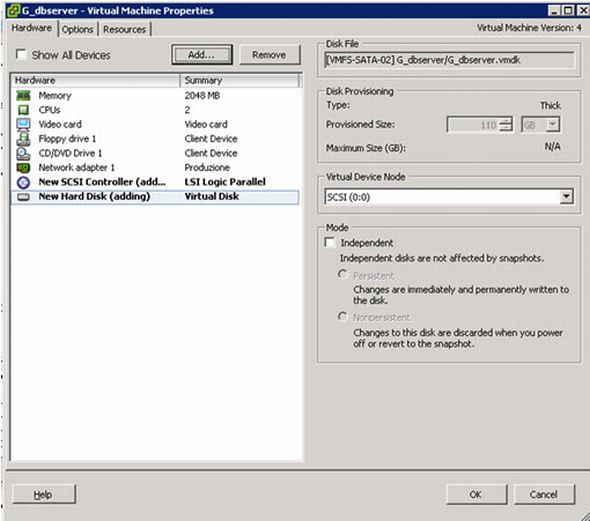Image resolution: width=590 pixels, height=521 pixels.
Task: Check the Independent mode checkbox
Action: 330,242
